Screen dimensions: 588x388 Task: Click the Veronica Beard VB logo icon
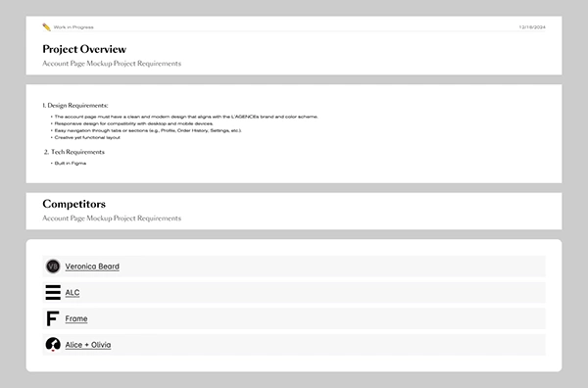pyautogui.click(x=53, y=267)
